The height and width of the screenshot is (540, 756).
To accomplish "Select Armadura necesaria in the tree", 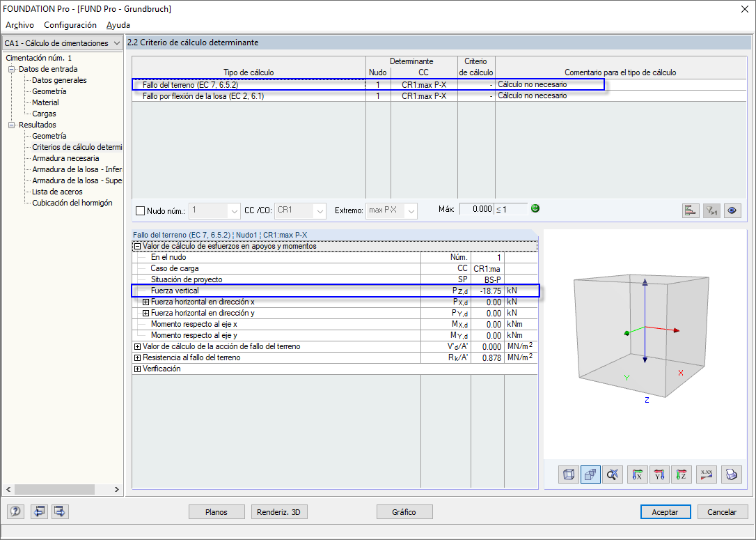I will pyautogui.click(x=65, y=158).
